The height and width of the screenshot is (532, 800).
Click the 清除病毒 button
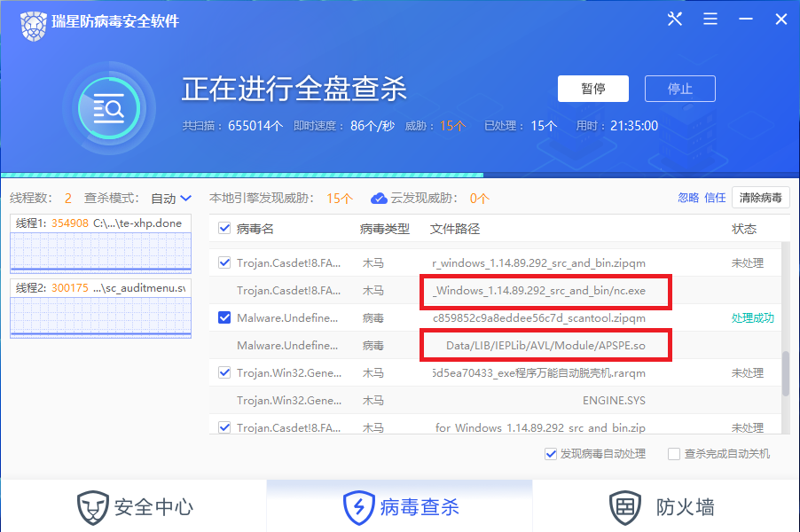tap(761, 198)
